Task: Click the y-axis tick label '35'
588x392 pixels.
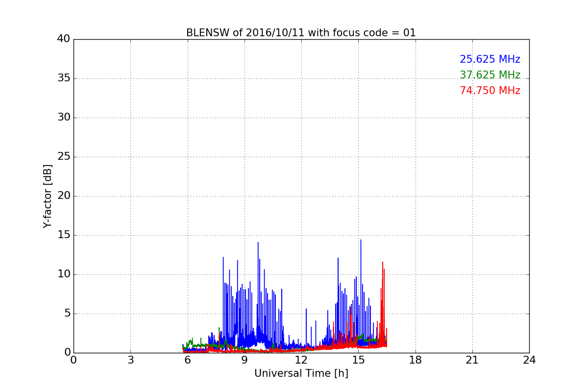Action: (64, 78)
